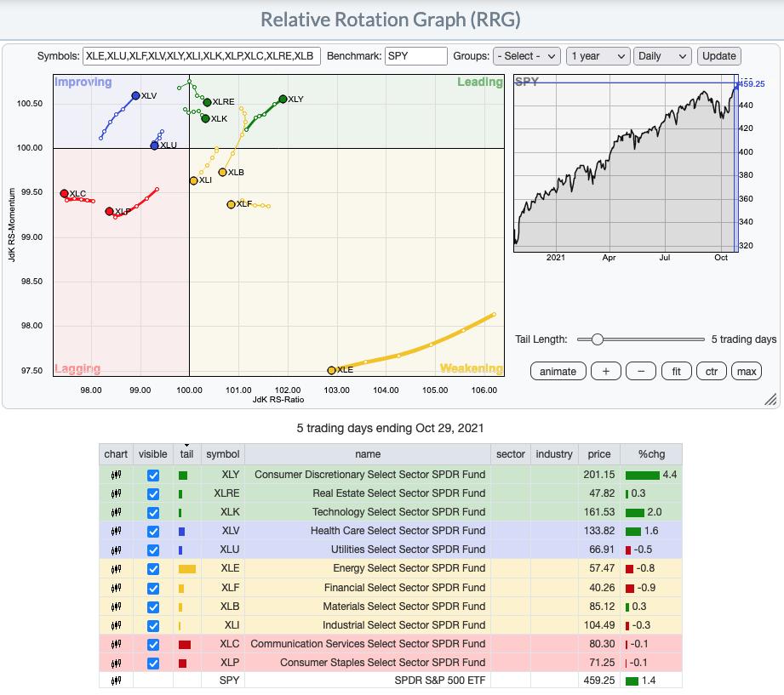Viewport: 784px width, 695px height.
Task: Click the XLV marker on the graph
Action: pyautogui.click(x=135, y=95)
